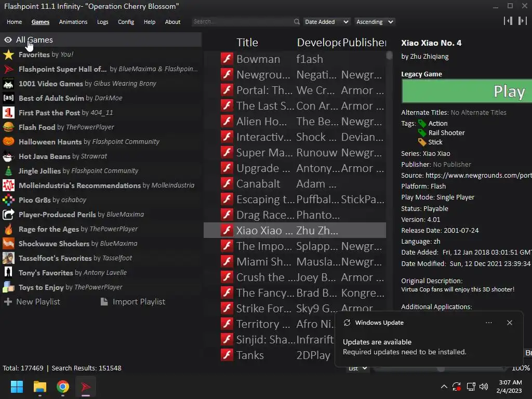Open the Windows Start menu
Screen dimensions: 532x399
[17, 387]
